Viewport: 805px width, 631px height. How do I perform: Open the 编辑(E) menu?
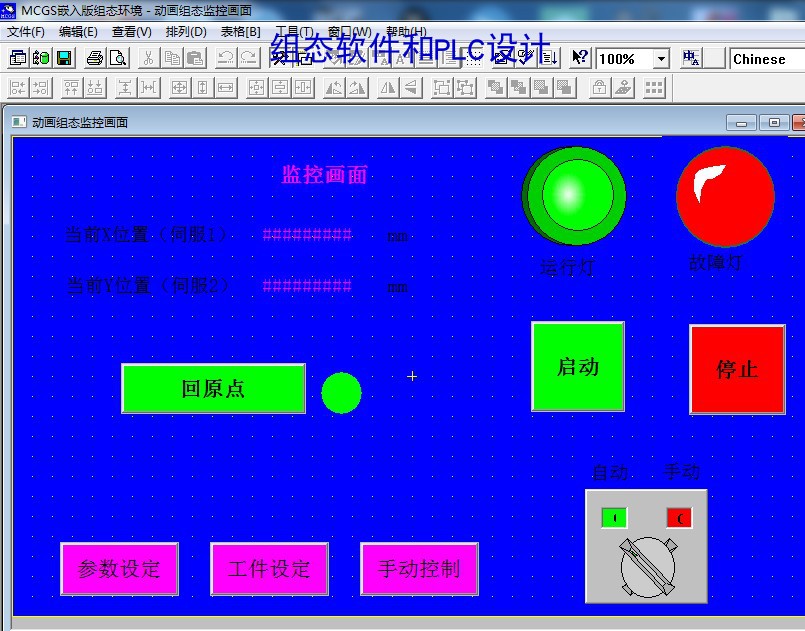tap(78, 32)
